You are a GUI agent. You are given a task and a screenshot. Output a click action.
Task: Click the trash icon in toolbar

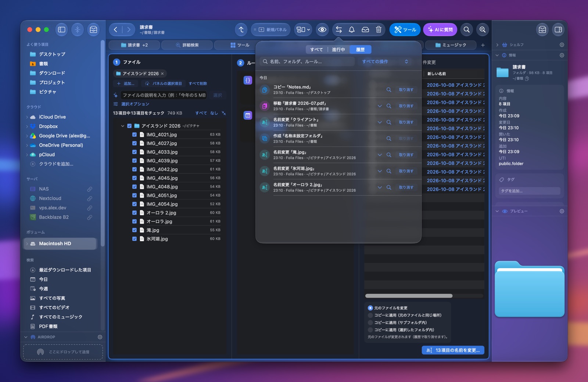click(x=379, y=30)
